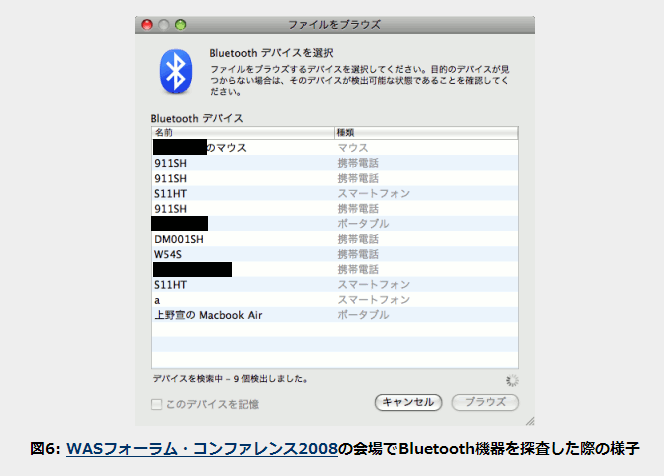664x476 pixels.
Task: Enable the このデバイスを記憶 checkbox
Action: click(x=156, y=404)
